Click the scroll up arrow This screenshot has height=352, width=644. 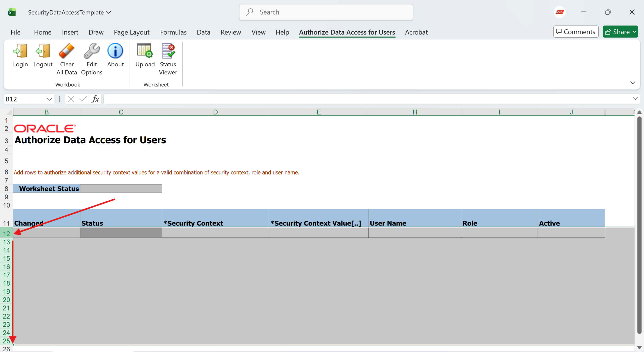pos(639,112)
